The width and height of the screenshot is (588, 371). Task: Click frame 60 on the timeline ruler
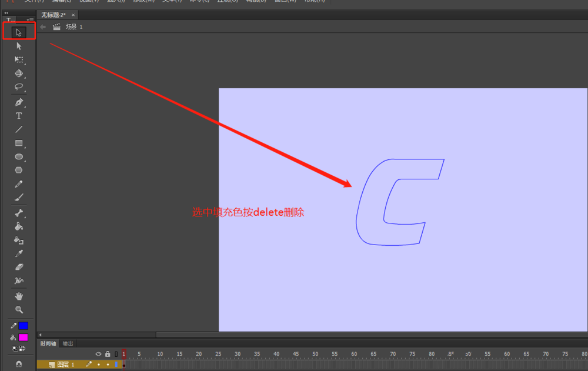(x=354, y=354)
